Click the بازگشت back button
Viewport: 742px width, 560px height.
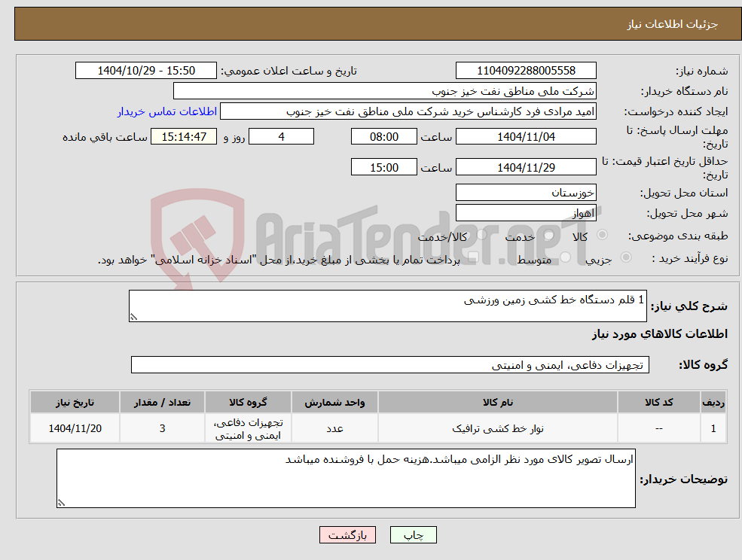(x=347, y=535)
